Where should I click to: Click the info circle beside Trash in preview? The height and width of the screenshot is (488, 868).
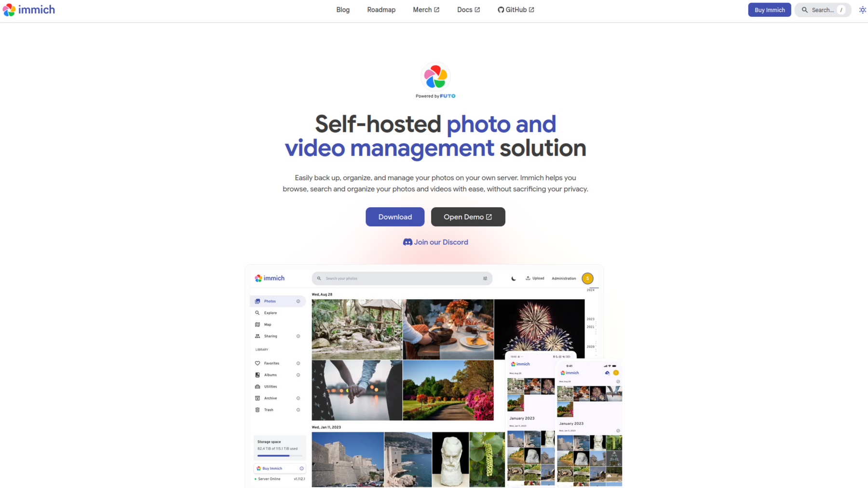tap(298, 409)
